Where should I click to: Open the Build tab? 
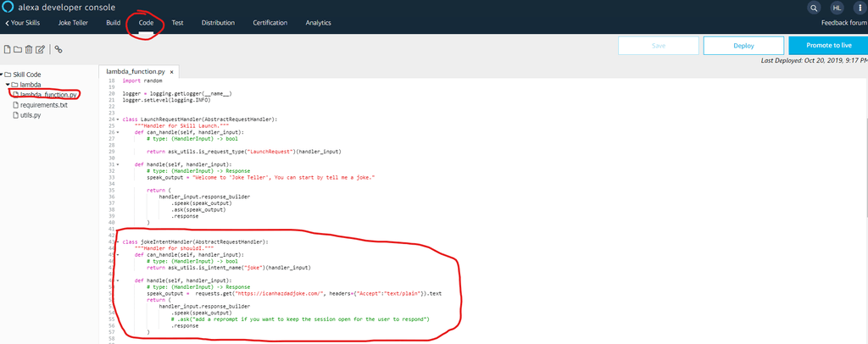coord(113,23)
